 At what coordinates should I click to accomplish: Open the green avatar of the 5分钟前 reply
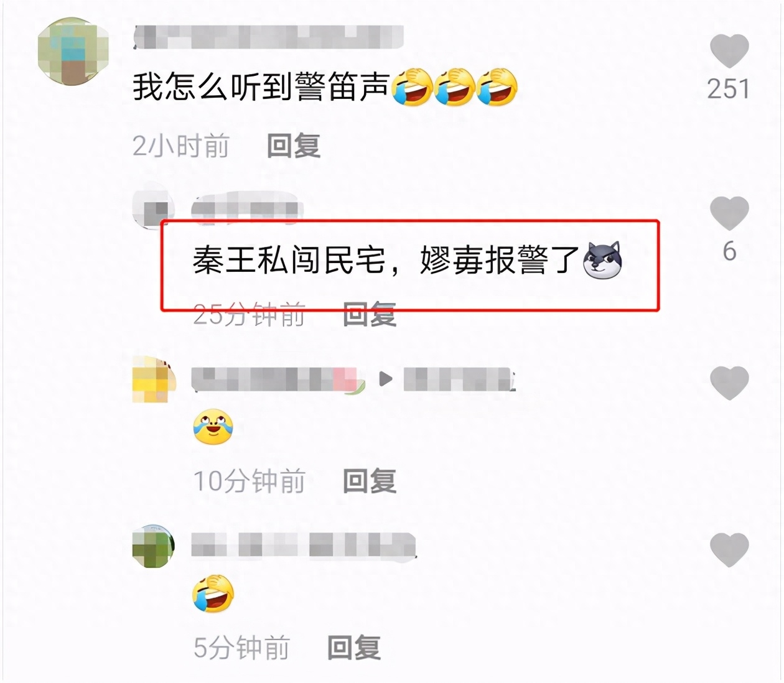154,546
